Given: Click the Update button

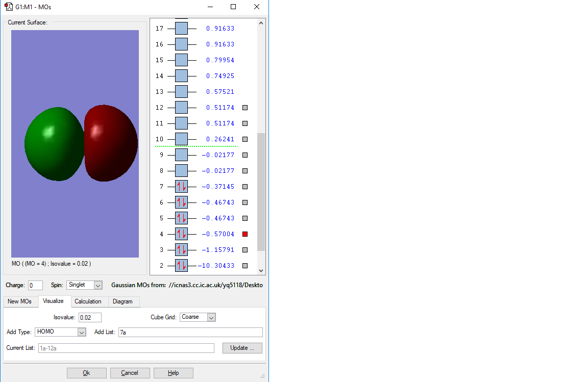Looking at the screenshot, I should [x=242, y=348].
